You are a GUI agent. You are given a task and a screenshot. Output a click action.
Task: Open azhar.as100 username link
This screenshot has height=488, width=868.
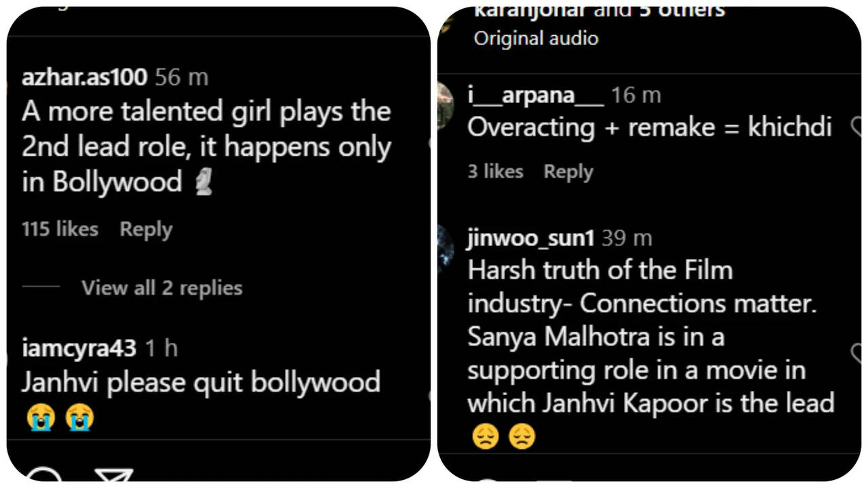click(84, 77)
